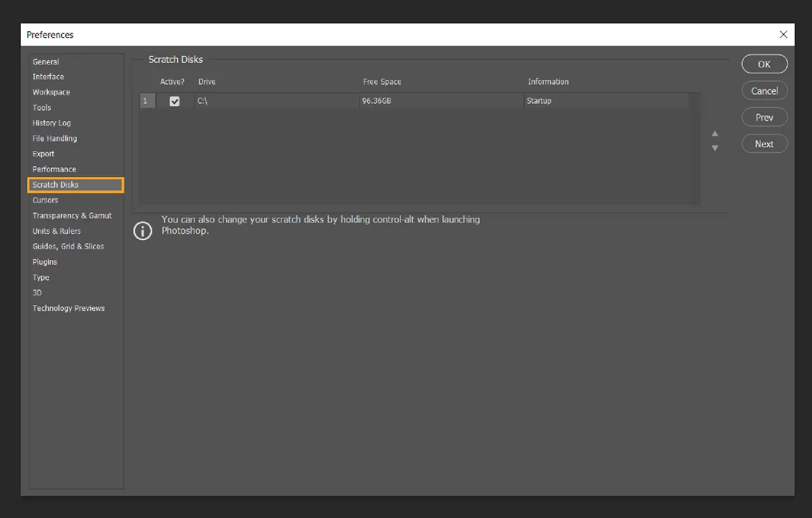Open the Guides, Grid & Slices section

(x=68, y=246)
